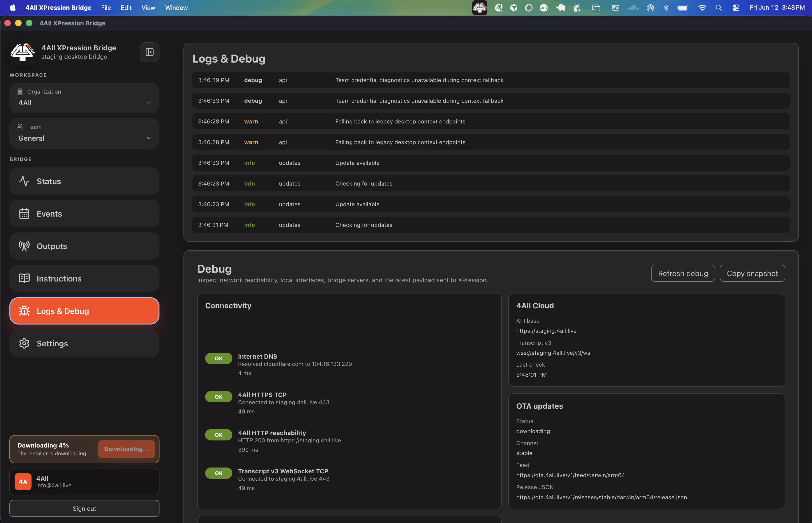Open the Apple menu
Image resolution: width=812 pixels, height=523 pixels.
(12, 8)
